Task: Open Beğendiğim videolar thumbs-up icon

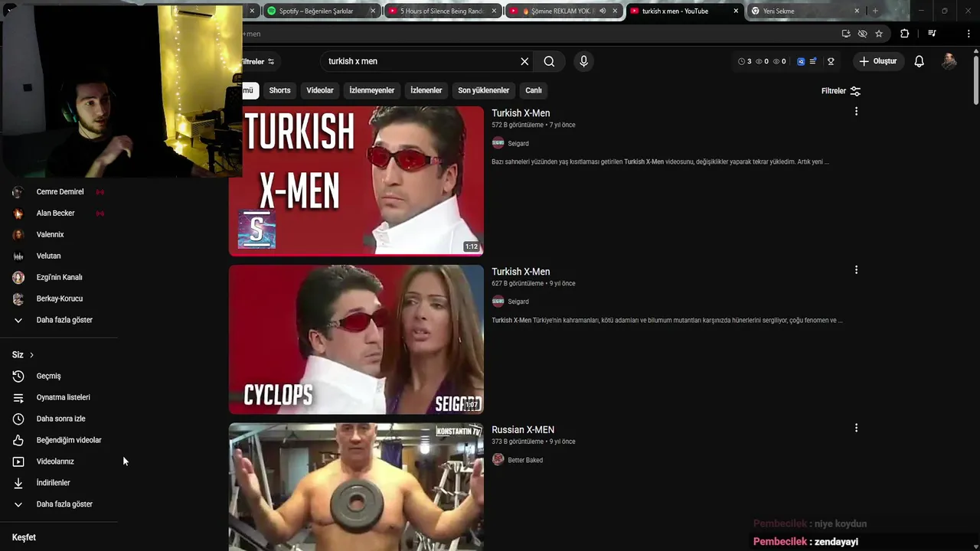Action: (x=18, y=441)
